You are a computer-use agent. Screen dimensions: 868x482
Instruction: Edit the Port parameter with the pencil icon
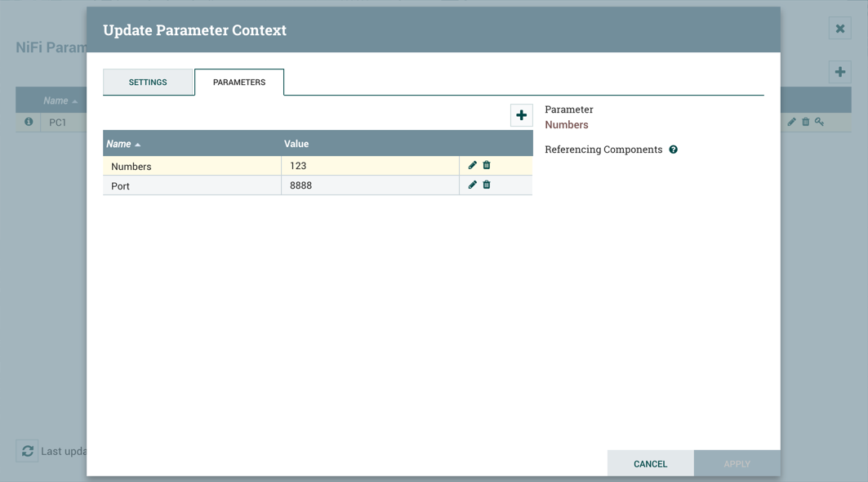point(472,185)
